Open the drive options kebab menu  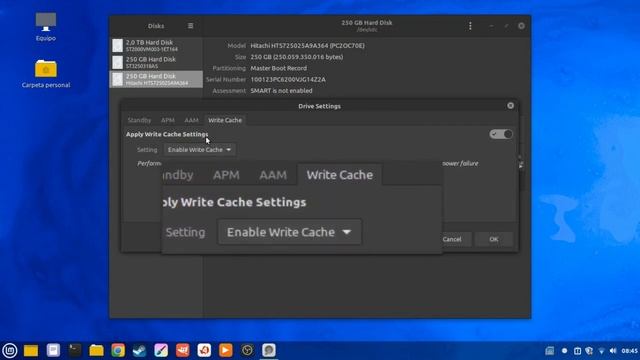(470, 26)
